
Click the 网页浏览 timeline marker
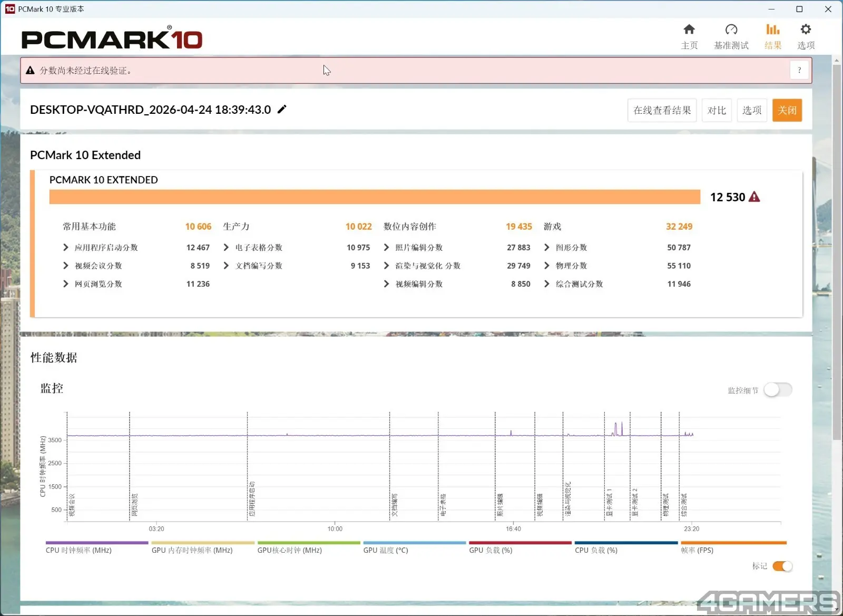click(x=134, y=505)
